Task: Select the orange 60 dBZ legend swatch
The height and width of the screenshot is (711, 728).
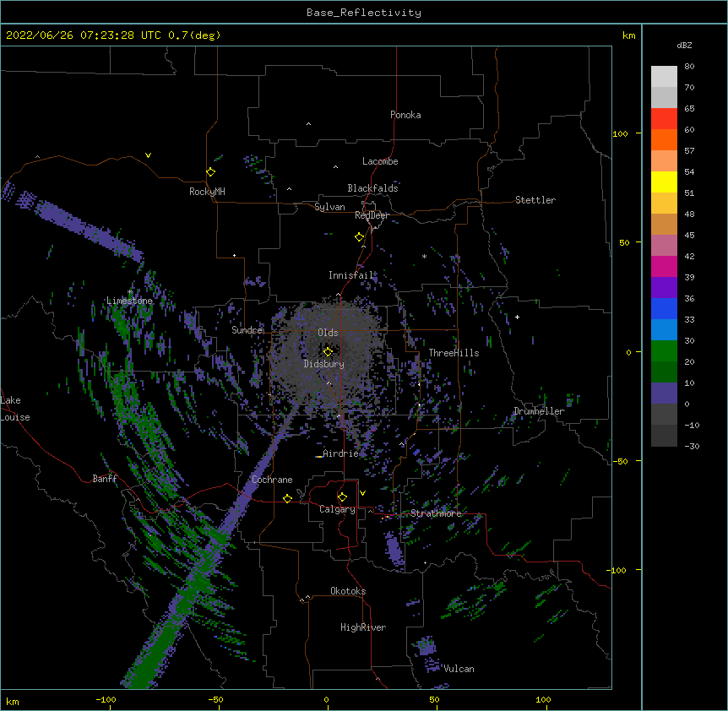Action: (x=664, y=139)
